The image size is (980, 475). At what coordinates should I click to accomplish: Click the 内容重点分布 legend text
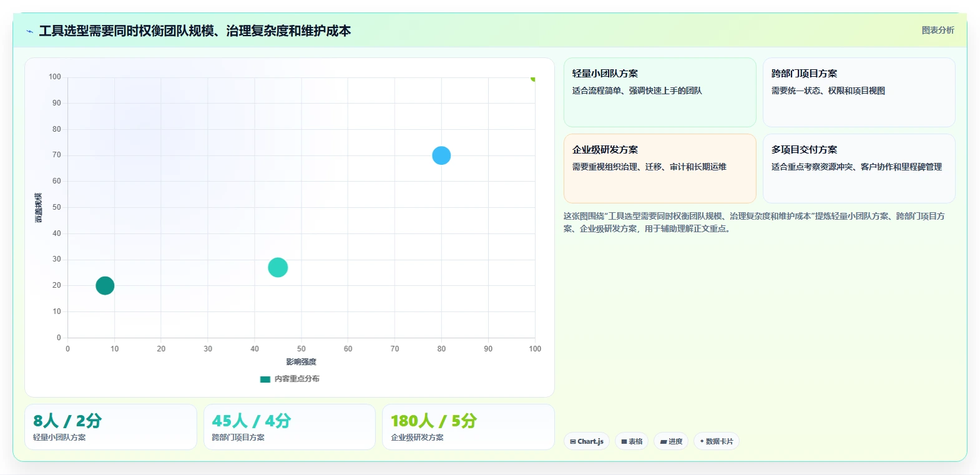click(297, 379)
